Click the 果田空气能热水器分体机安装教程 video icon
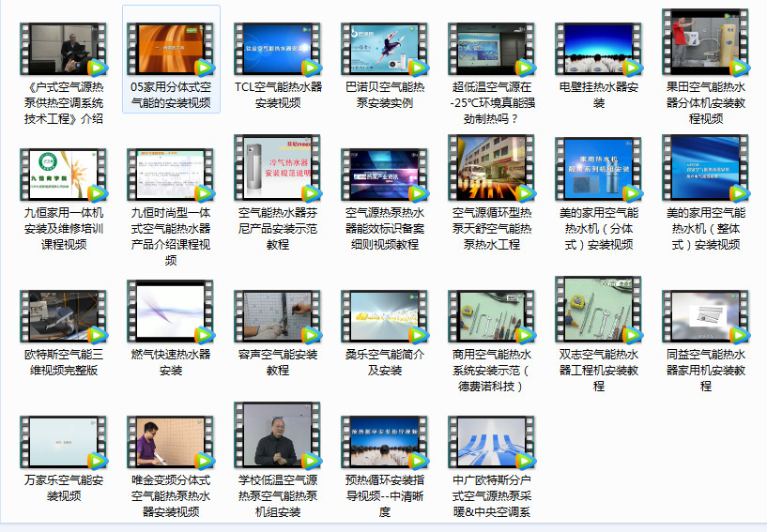This screenshot has height=532, width=767. 706,42
